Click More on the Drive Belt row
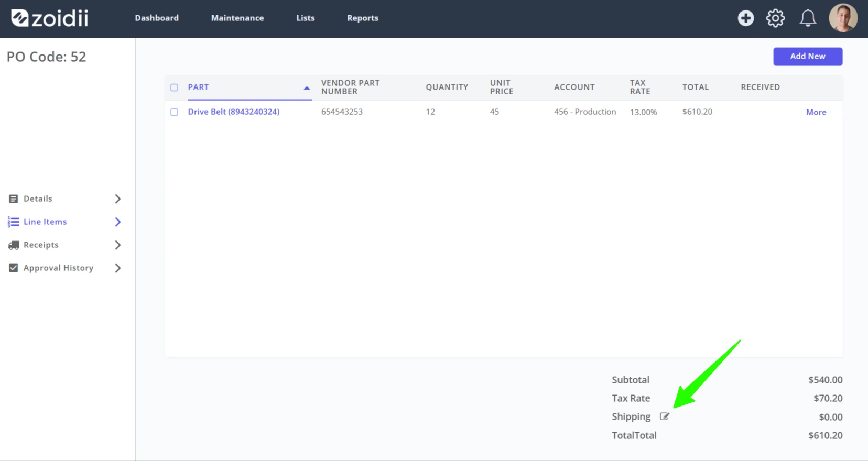 [816, 112]
